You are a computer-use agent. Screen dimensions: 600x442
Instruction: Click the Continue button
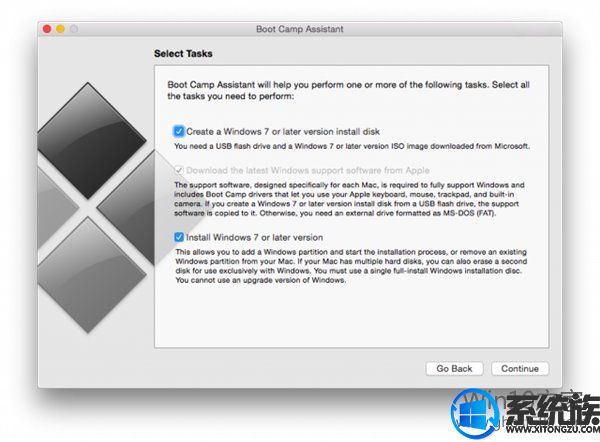click(x=520, y=369)
